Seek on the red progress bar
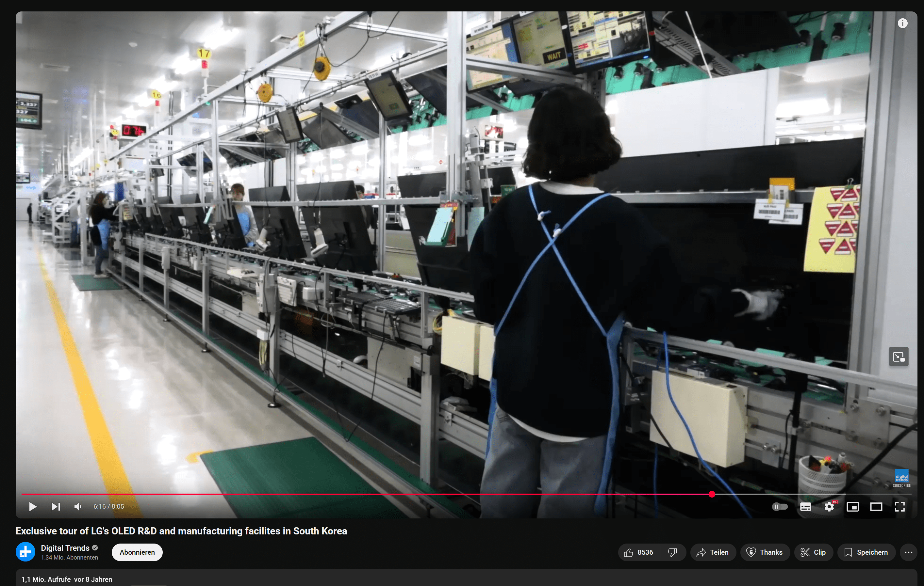 pos(384,494)
